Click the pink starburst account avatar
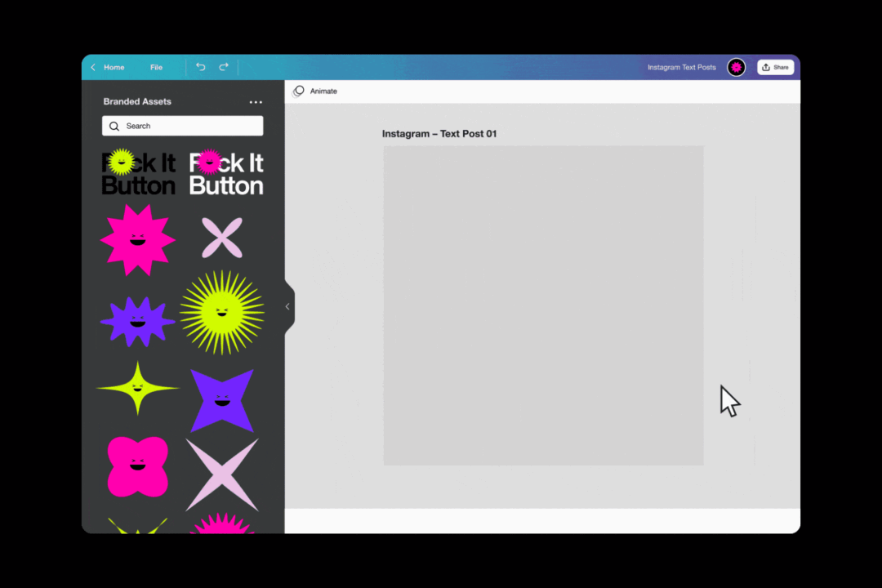Viewport: 882px width, 588px height. 736,67
